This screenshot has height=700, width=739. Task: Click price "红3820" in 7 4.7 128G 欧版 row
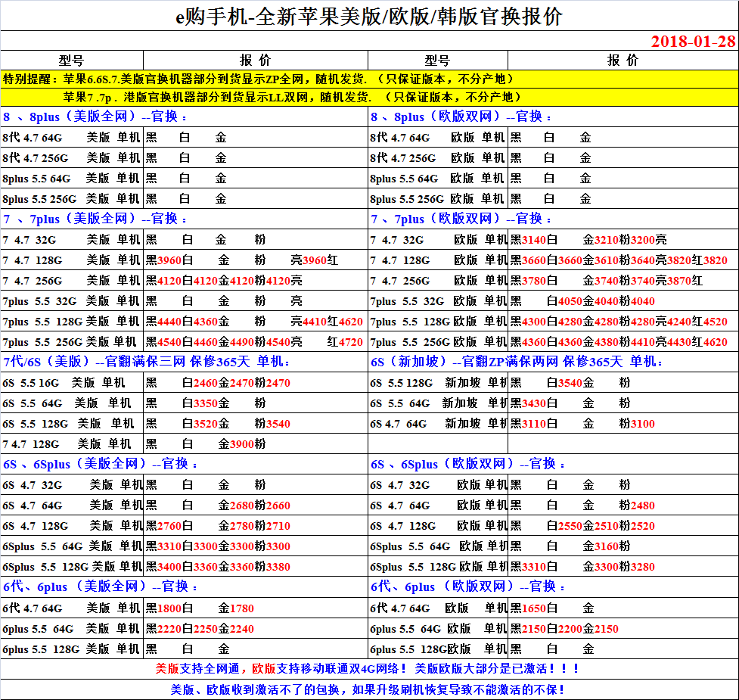710,260
